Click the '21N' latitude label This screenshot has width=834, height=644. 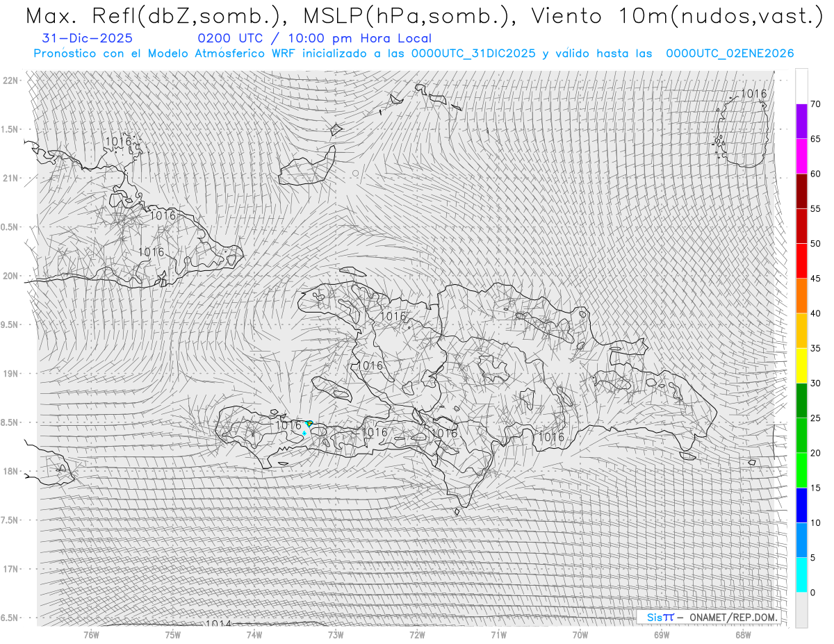click(10, 178)
